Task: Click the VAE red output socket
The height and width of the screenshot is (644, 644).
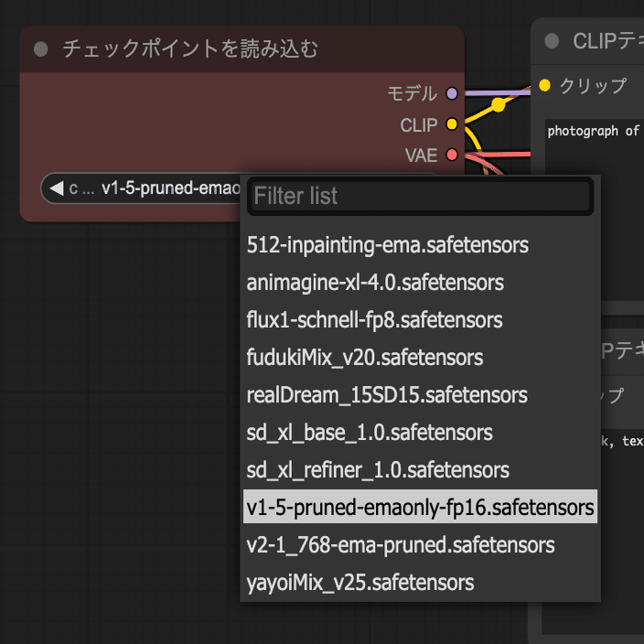Action: tap(452, 155)
